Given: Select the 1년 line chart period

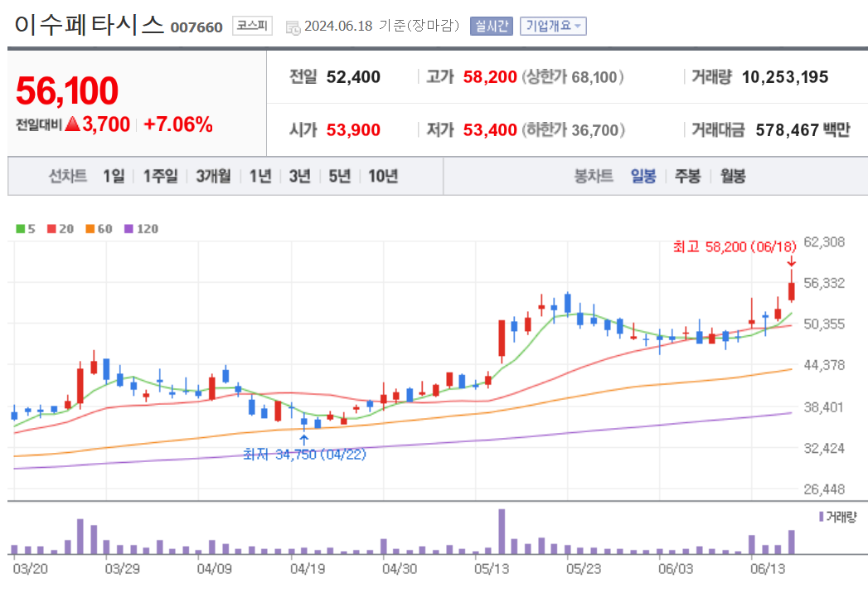Looking at the screenshot, I should [260, 176].
